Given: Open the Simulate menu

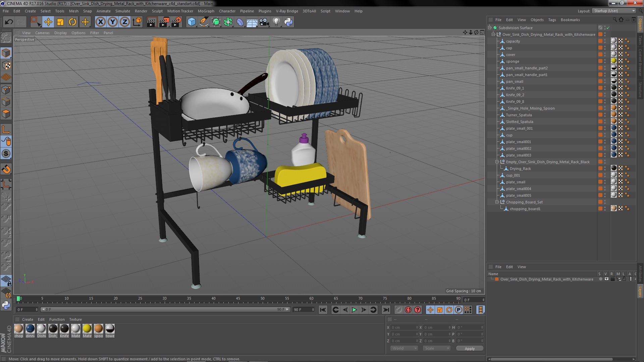Looking at the screenshot, I should point(122,11).
